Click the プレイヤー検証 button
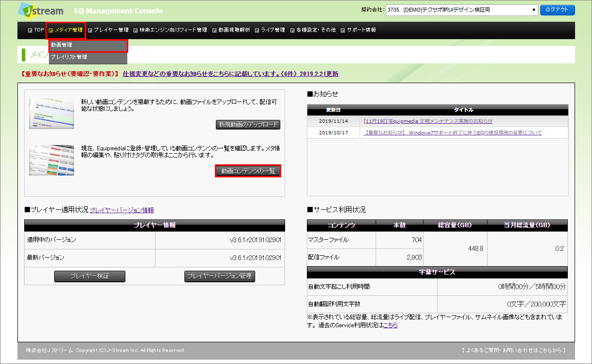This screenshot has width=592, height=364. click(x=90, y=276)
